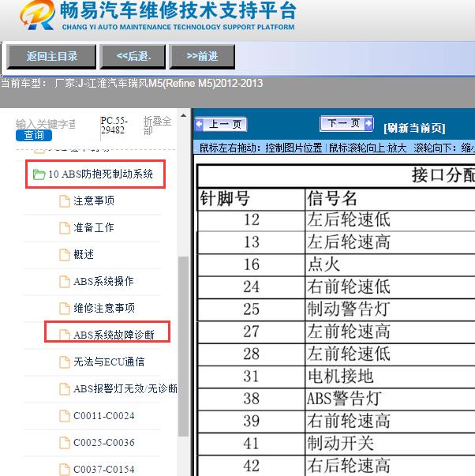The height and width of the screenshot is (476, 475).
Task: Click the document icon beside 准备工作
Action: tap(65, 228)
